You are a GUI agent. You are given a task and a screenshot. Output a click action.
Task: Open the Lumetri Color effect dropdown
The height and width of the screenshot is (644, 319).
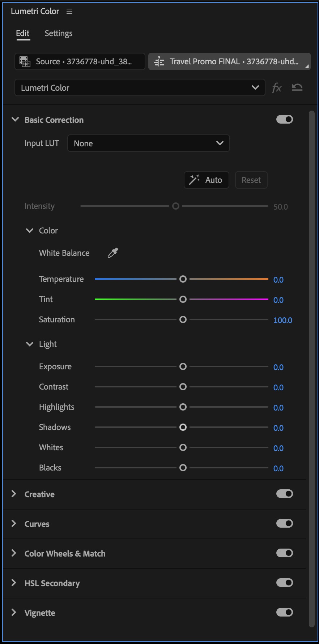[140, 88]
